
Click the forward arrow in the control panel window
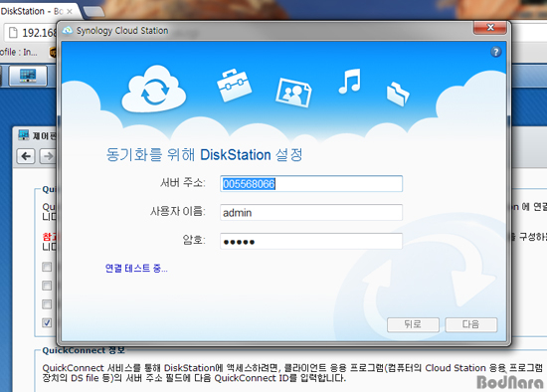[48, 156]
